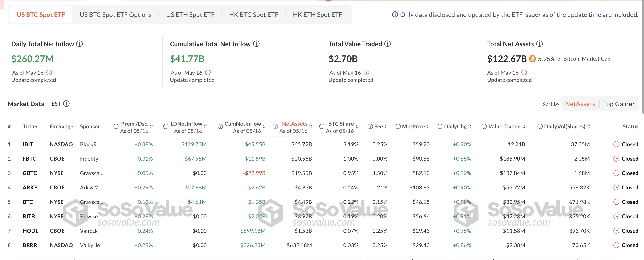The width and height of the screenshot is (644, 260).
Task: Click info icon beside DailyVol(Shares) column
Action: coord(540,126)
